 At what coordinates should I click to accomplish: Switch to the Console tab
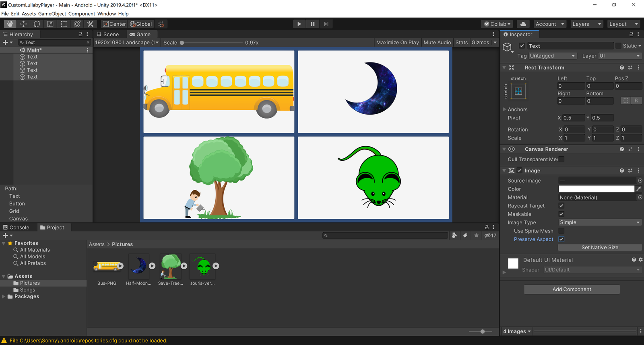pos(17,228)
